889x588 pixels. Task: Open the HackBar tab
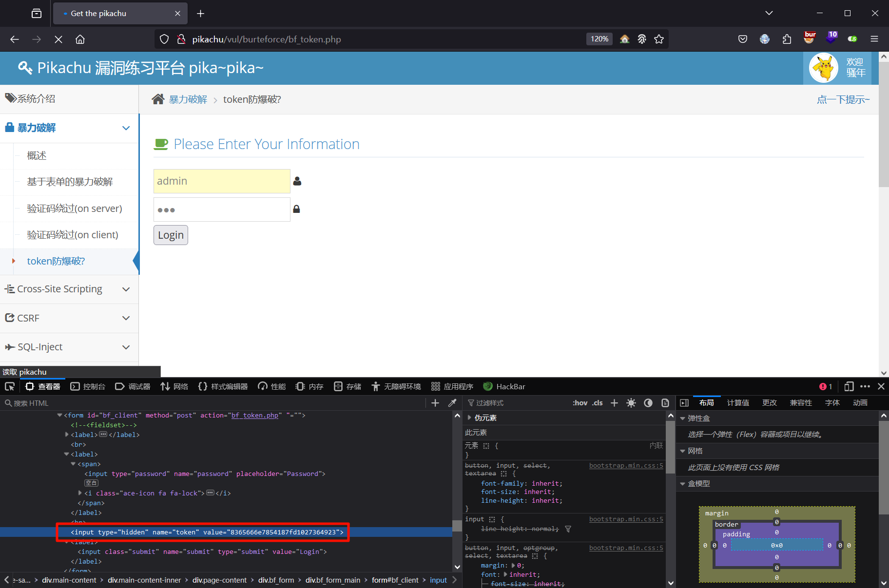(x=504, y=386)
